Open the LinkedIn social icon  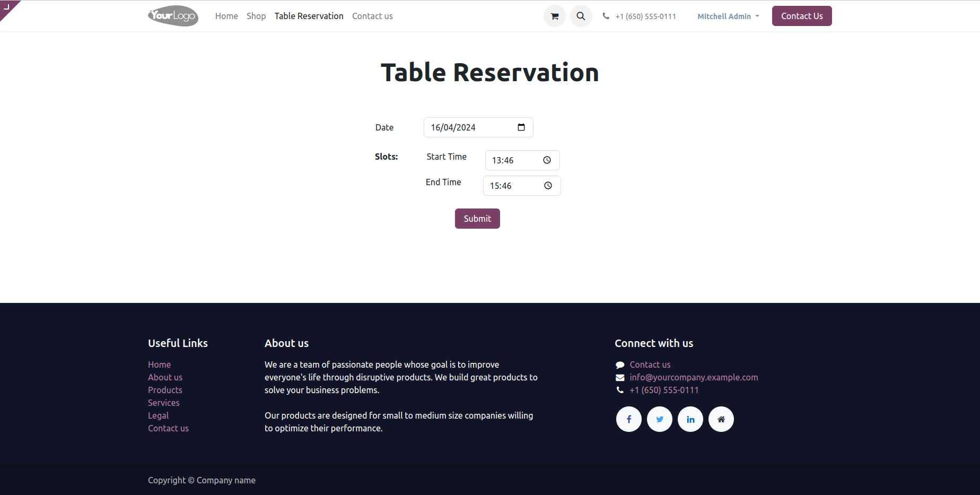[x=690, y=419]
